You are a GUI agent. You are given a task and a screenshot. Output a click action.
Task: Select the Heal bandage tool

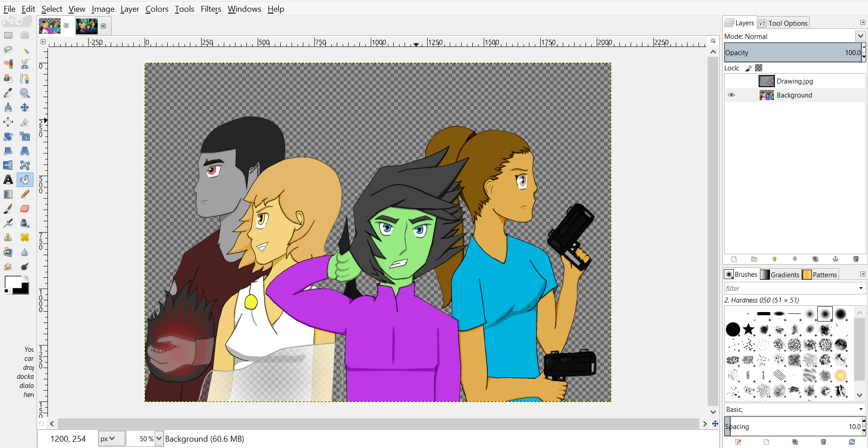click(25, 238)
